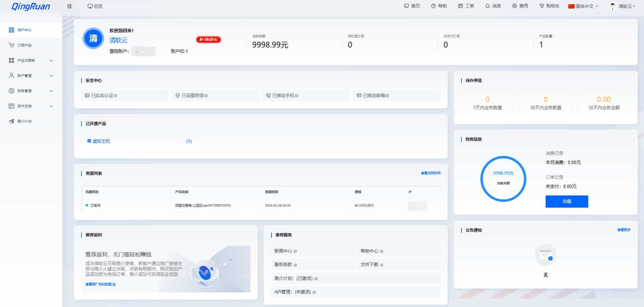Click the user avatar icon in top bar
This screenshot has height=307, width=644.
click(x=613, y=6)
